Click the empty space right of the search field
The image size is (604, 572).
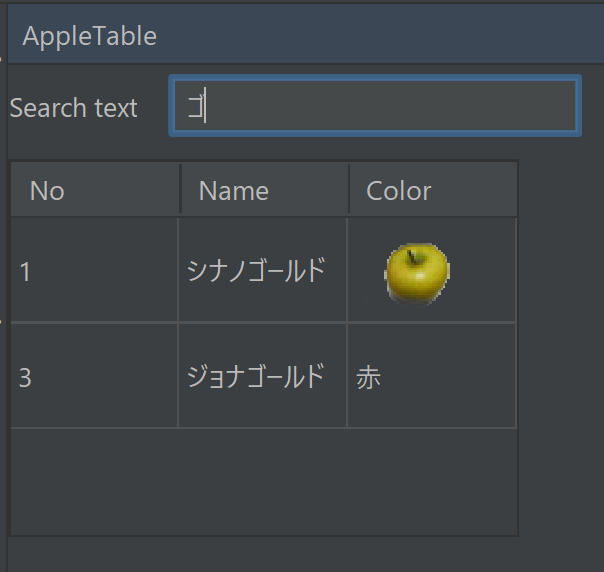[592, 106]
